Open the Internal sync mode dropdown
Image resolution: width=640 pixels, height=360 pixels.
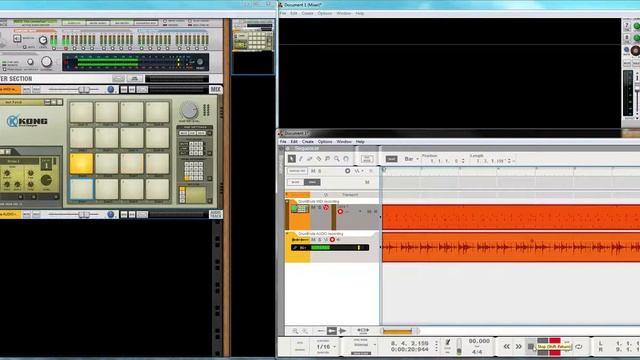[364, 345]
